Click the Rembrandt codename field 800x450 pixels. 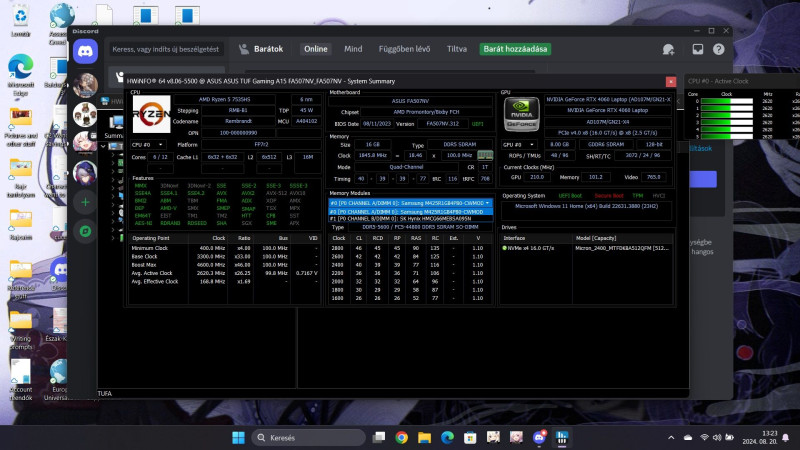tap(238, 121)
